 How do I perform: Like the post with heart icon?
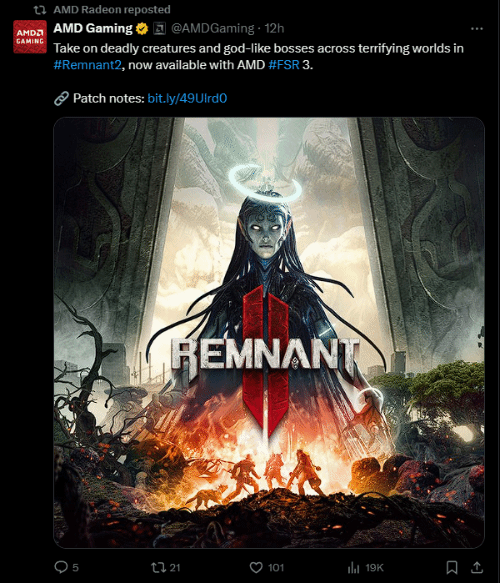256,567
